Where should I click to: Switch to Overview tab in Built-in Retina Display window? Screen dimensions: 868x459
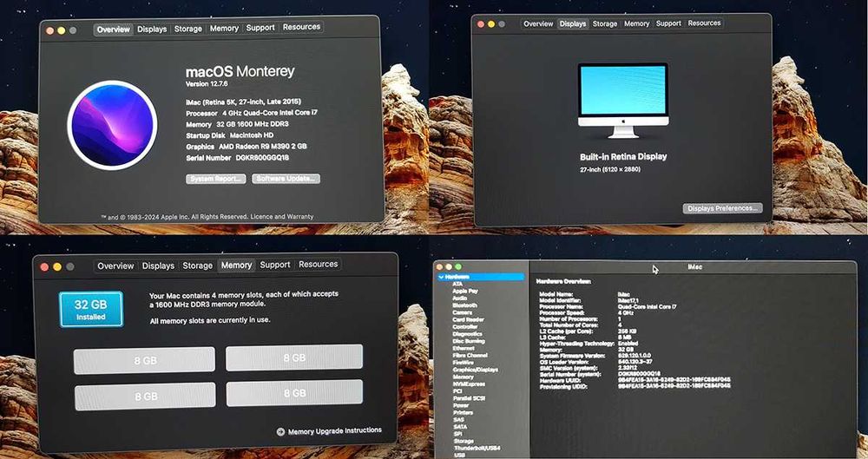pyautogui.click(x=538, y=23)
